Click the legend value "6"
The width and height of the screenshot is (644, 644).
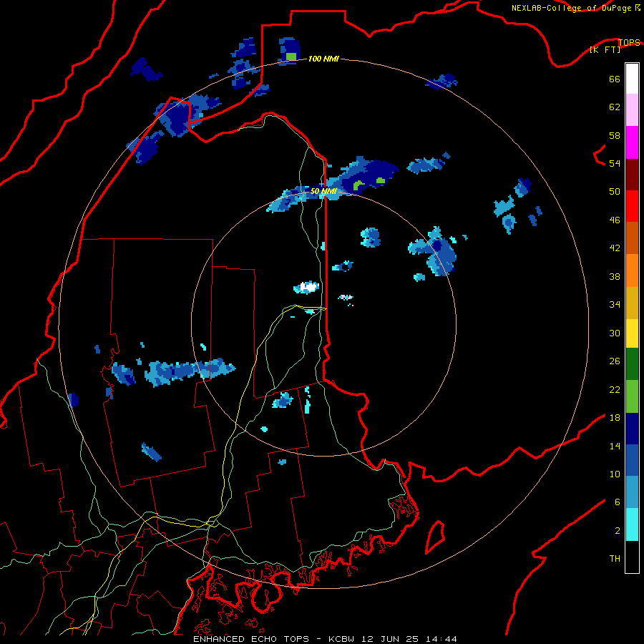pyautogui.click(x=617, y=502)
